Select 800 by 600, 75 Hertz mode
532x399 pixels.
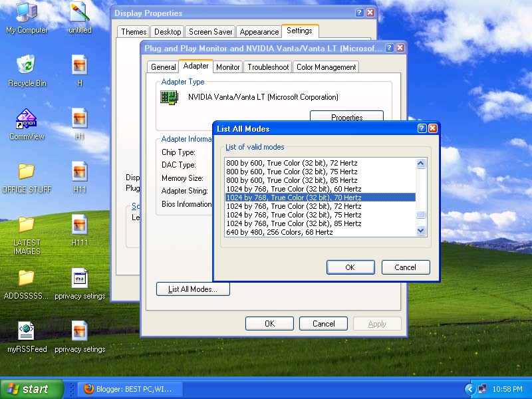click(x=321, y=172)
